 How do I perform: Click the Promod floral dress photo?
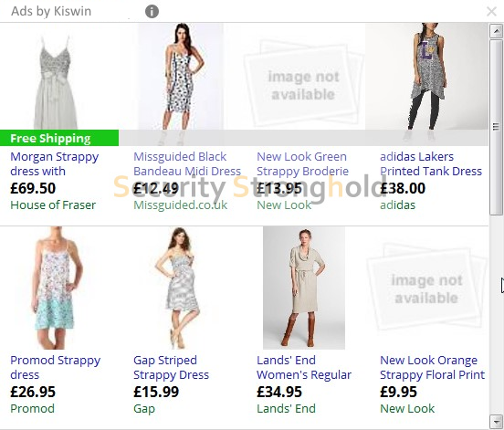point(57,288)
